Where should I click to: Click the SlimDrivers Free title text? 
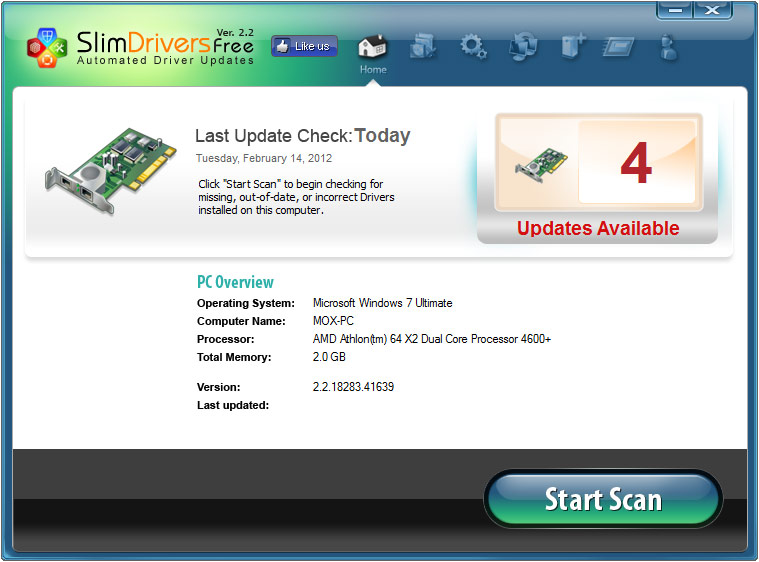(165, 43)
